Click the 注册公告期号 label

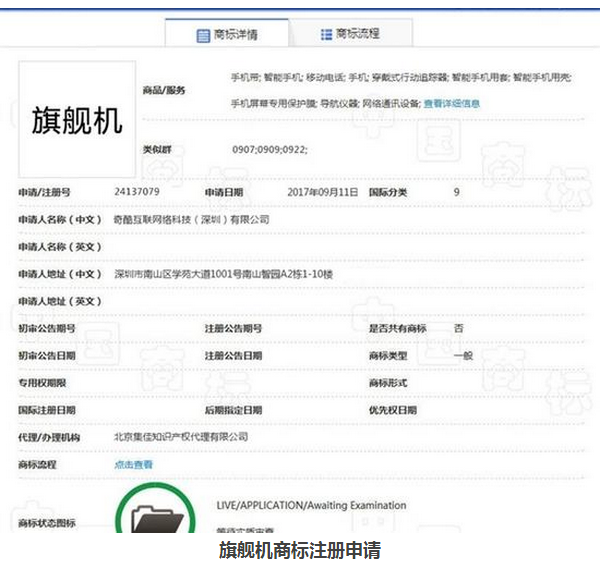point(233,329)
